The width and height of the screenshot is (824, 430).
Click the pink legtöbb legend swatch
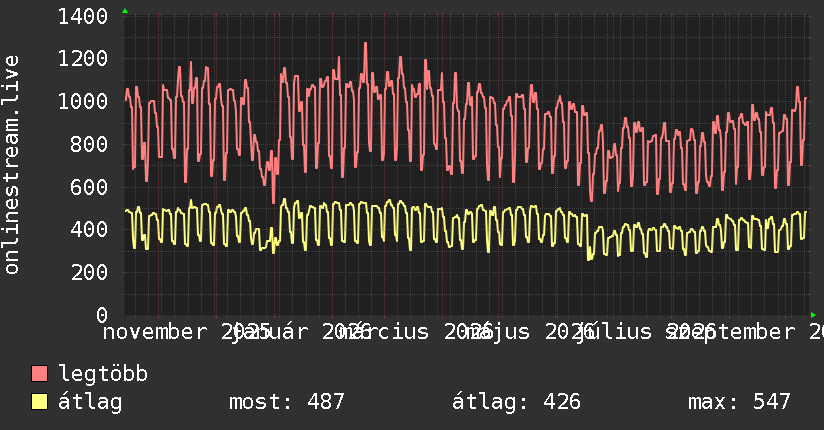(x=39, y=374)
